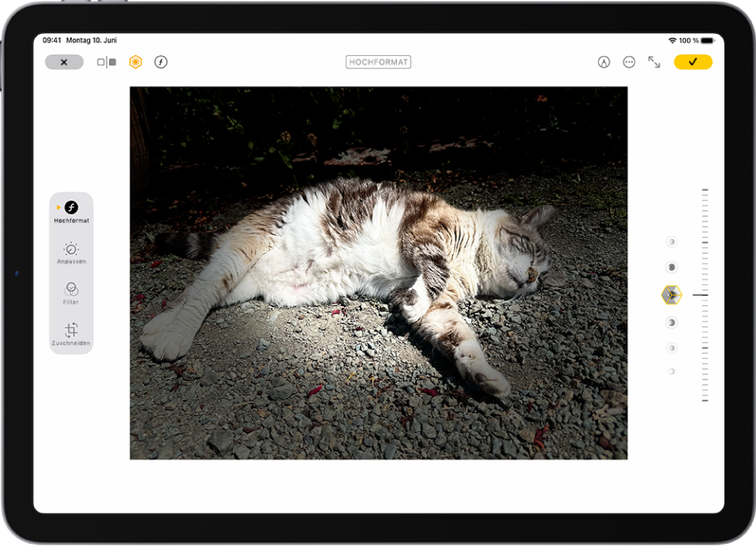This screenshot has width=756, height=546.
Task: Open the Anpassen adjustment tools
Action: pos(71,252)
